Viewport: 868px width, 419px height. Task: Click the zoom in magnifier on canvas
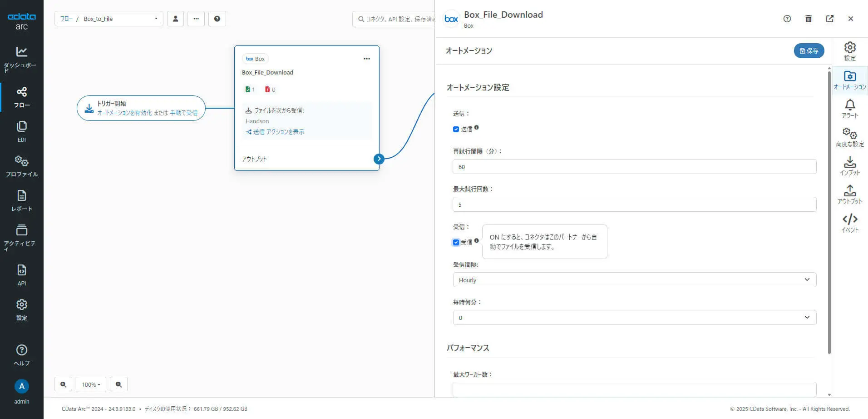point(63,384)
